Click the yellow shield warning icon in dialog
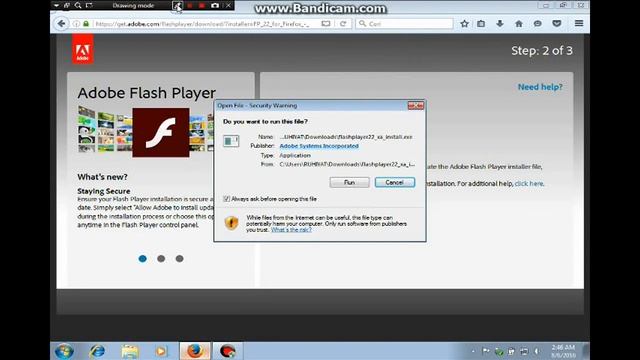Viewport: 640px width, 360px height. pyautogui.click(x=231, y=223)
